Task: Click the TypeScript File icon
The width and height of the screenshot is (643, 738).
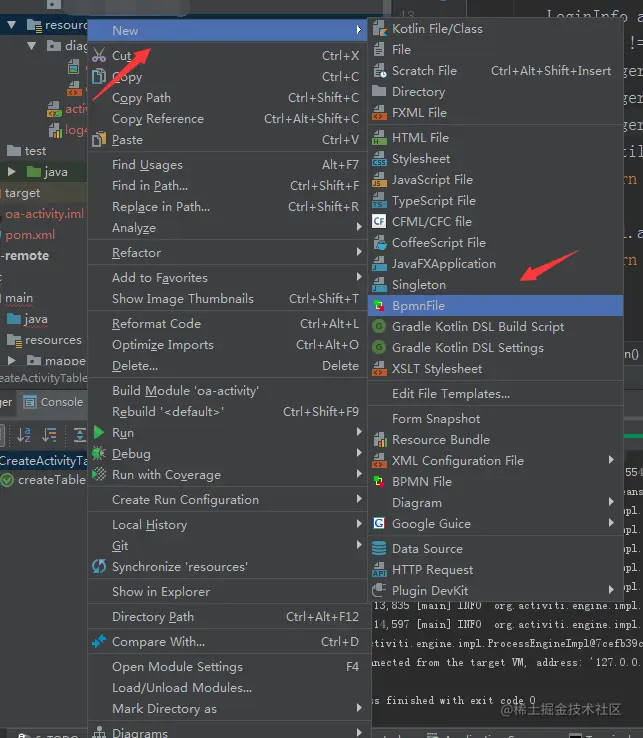Action: coord(379,201)
